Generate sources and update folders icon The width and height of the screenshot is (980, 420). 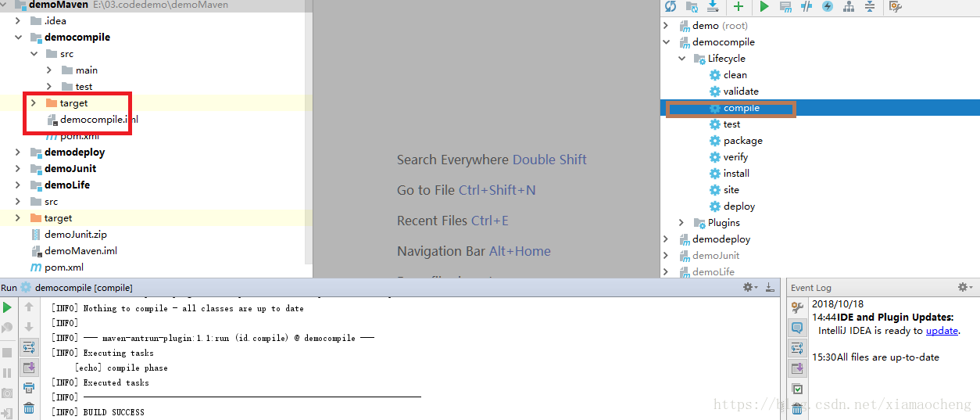[x=692, y=6]
